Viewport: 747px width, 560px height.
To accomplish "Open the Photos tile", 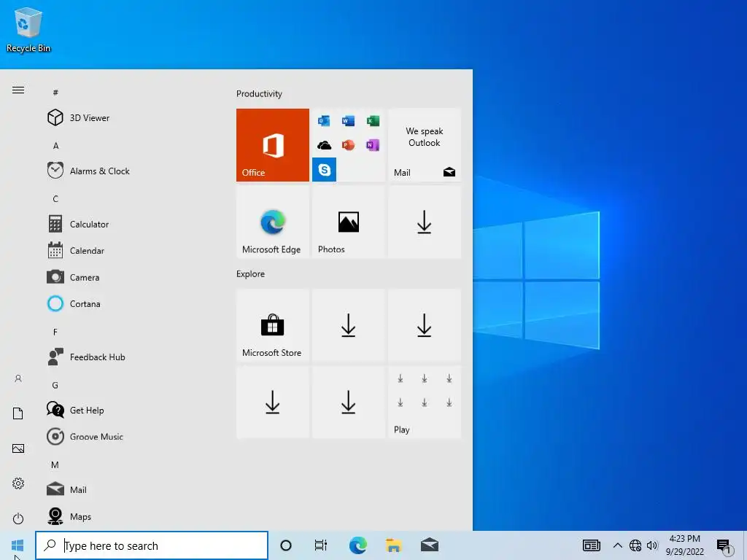I will pos(348,222).
